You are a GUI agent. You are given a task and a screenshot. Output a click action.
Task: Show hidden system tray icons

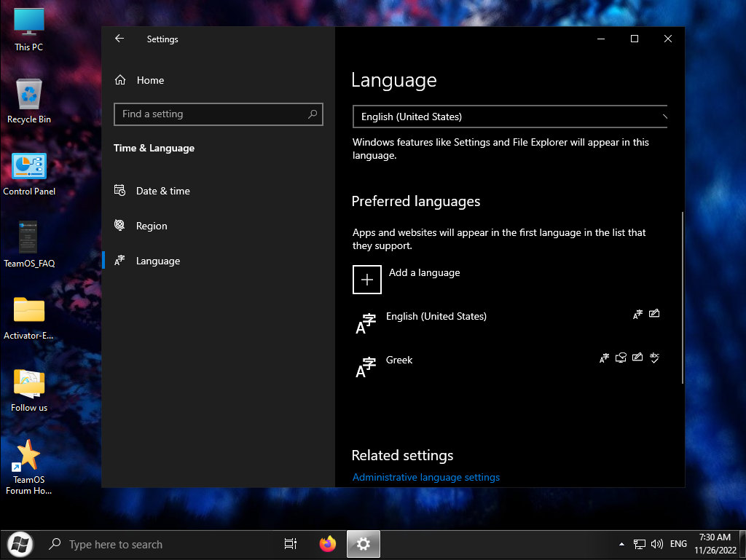(x=621, y=544)
